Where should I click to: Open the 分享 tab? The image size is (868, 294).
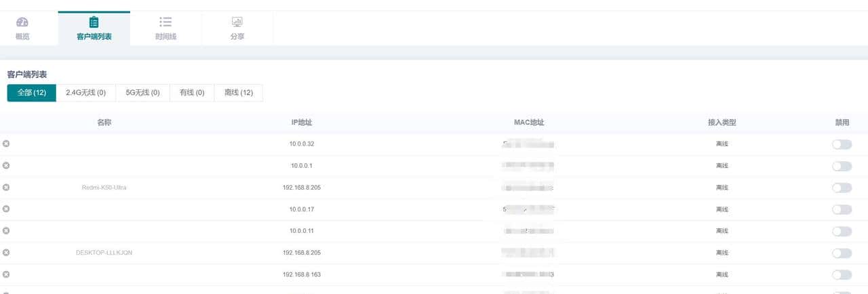[237, 37]
